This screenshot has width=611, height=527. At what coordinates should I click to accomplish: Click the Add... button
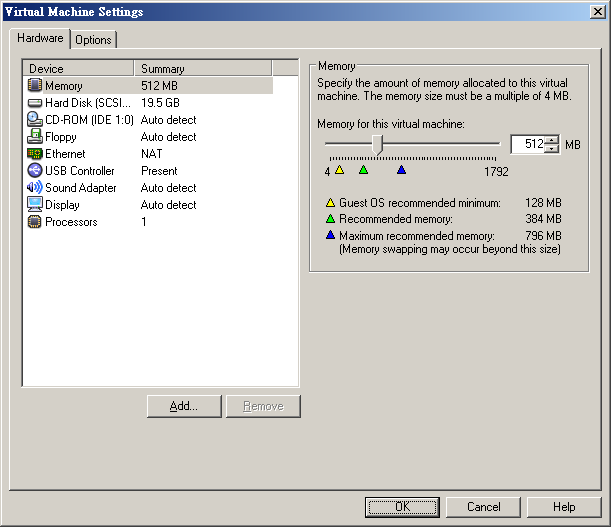tap(184, 406)
